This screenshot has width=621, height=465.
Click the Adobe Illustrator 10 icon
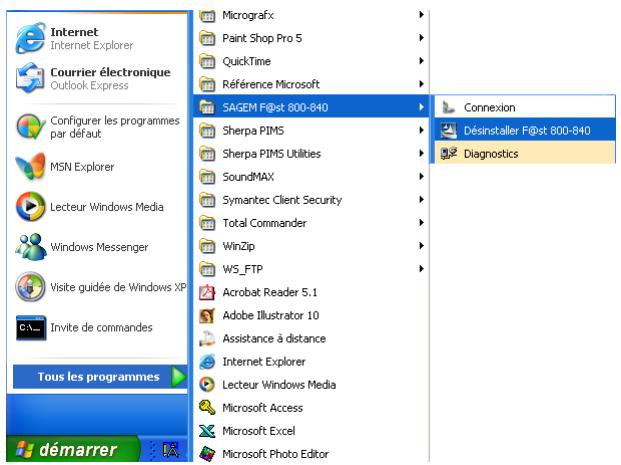pyautogui.click(x=207, y=316)
